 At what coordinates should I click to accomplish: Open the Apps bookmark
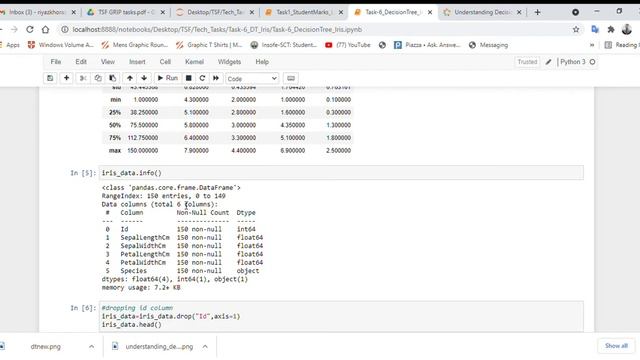click(10, 45)
